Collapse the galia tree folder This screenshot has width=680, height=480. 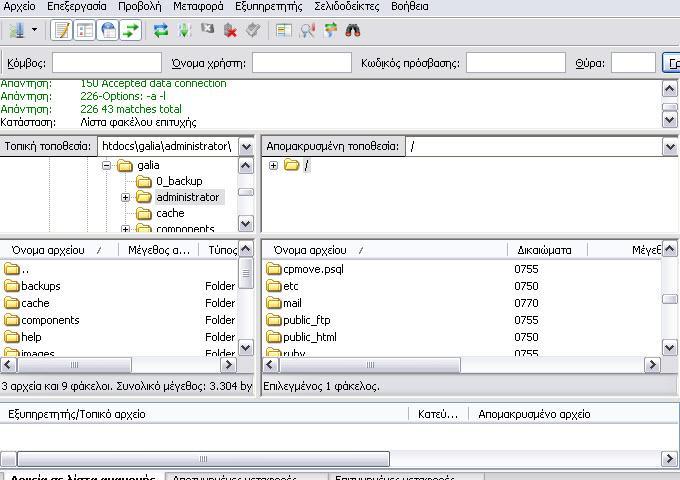107,165
